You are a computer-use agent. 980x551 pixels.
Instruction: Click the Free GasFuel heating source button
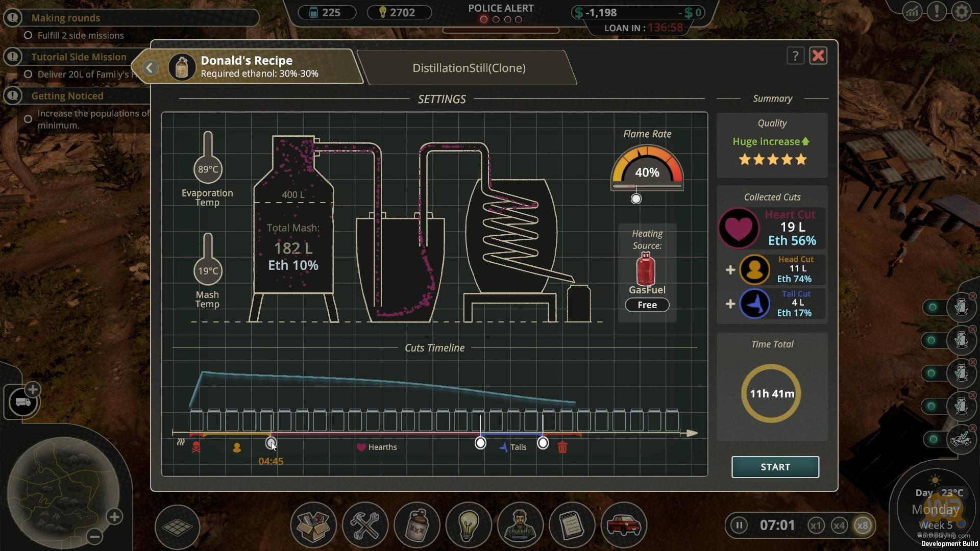[647, 305]
